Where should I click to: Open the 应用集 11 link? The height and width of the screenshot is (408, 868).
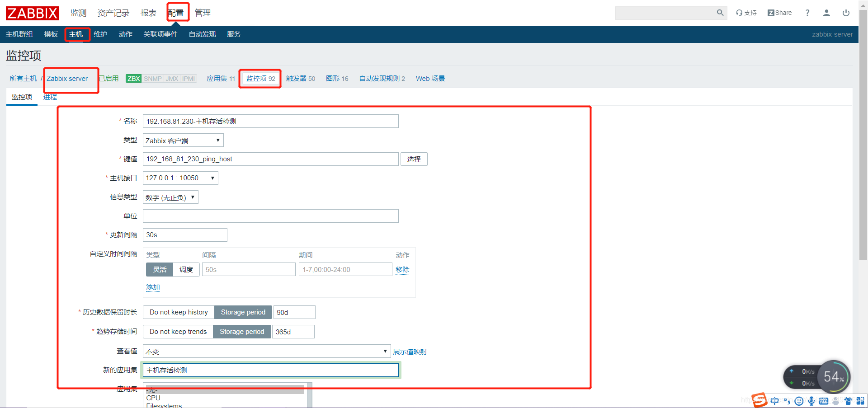(x=221, y=79)
